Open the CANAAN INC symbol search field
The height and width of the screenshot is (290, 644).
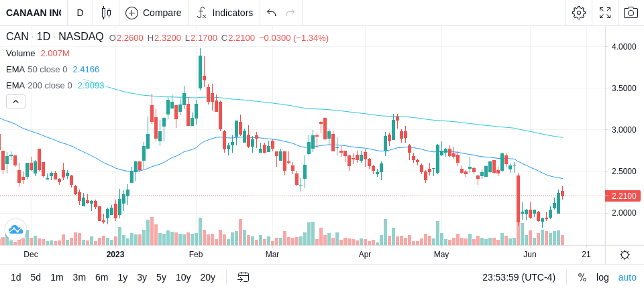click(x=34, y=13)
